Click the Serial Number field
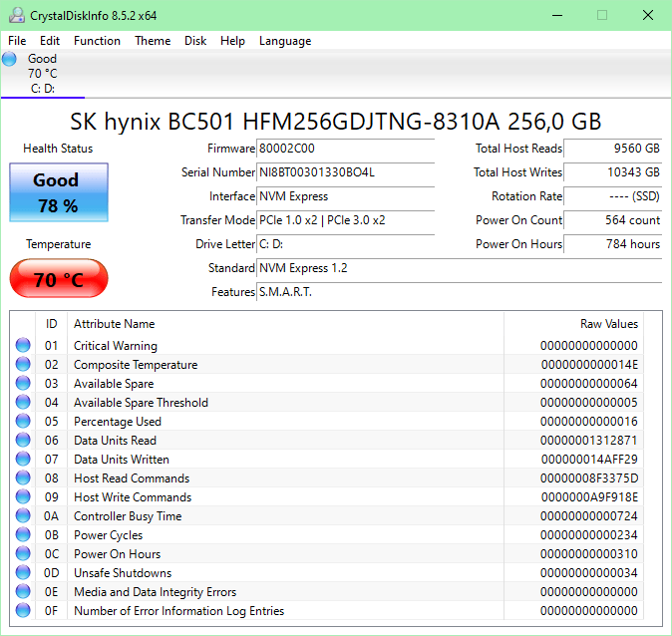The height and width of the screenshot is (636, 672). [345, 172]
